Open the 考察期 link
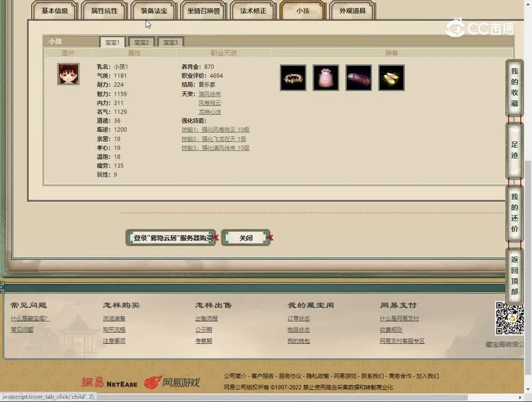The image size is (532, 402). click(204, 341)
